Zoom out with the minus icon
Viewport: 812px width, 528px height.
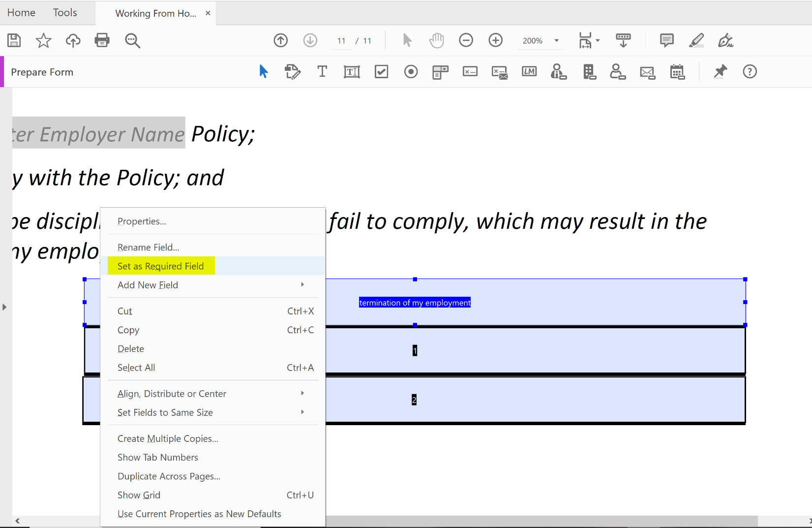coord(466,40)
